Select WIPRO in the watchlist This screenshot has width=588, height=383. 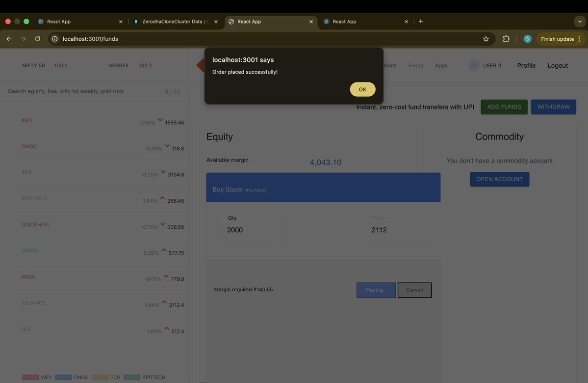click(29, 251)
